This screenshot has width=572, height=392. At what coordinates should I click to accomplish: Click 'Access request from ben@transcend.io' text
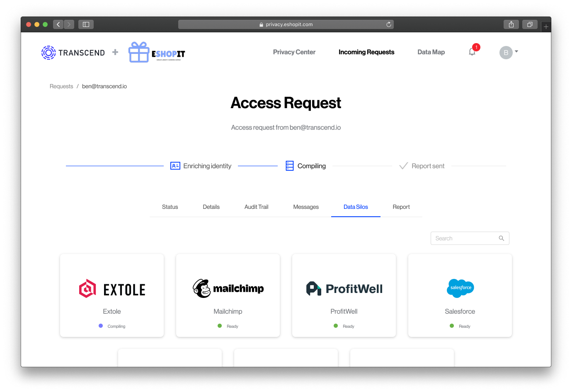286,128
